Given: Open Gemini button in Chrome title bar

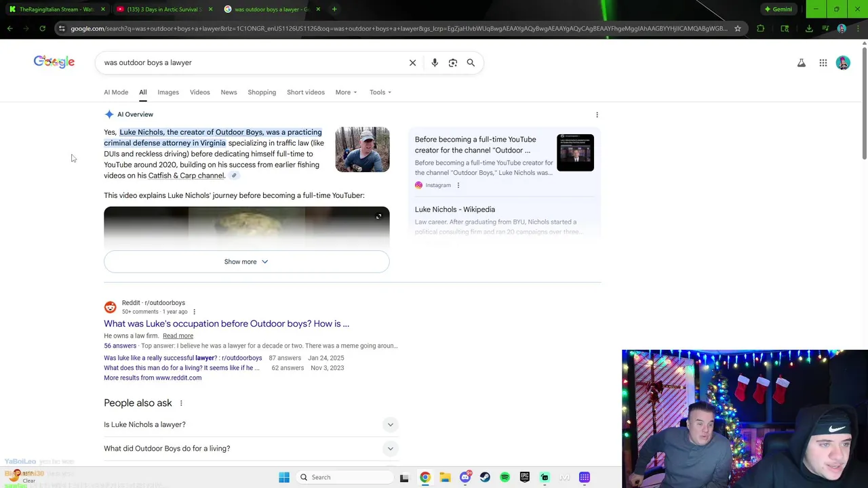Looking at the screenshot, I should coord(778,9).
